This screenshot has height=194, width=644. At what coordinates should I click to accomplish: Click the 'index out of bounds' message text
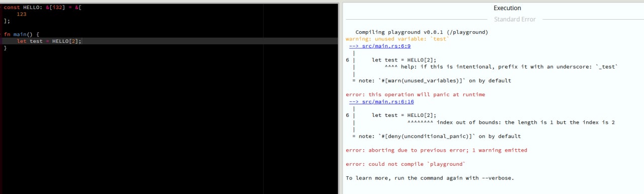[x=526, y=122]
